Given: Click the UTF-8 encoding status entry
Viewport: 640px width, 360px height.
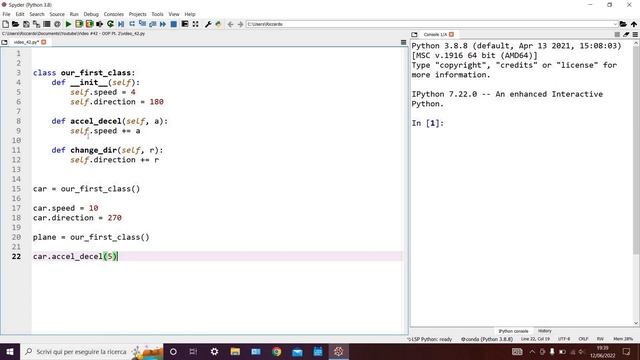Looking at the screenshot, I should (x=564, y=339).
